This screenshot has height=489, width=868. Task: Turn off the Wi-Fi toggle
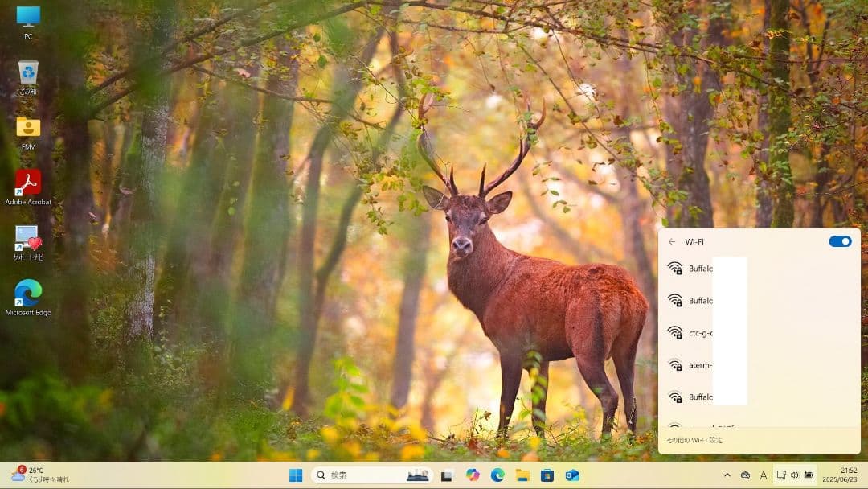840,241
